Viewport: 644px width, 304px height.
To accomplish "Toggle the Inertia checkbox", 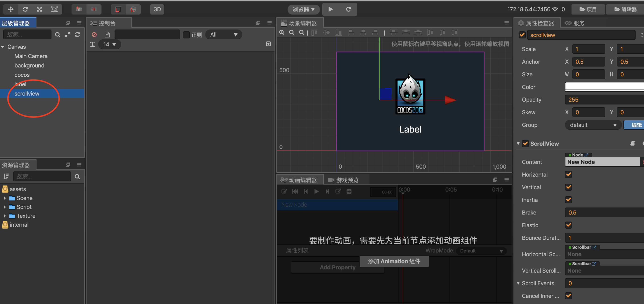I will (x=568, y=200).
